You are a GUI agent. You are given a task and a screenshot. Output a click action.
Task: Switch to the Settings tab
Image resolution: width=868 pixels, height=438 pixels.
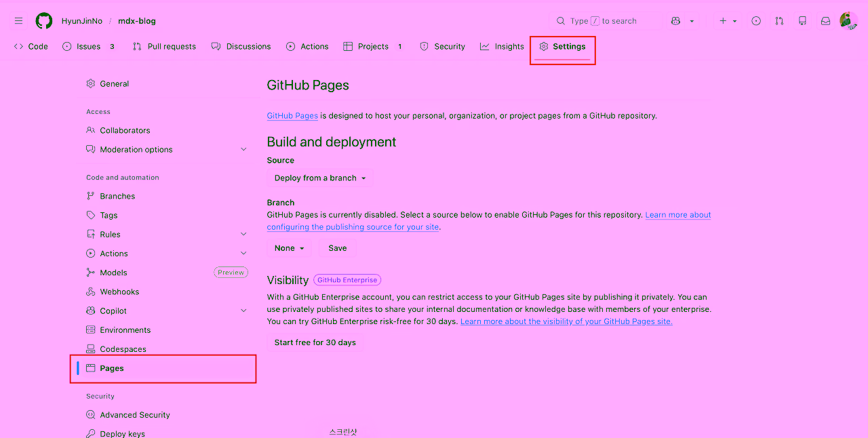pos(563,46)
